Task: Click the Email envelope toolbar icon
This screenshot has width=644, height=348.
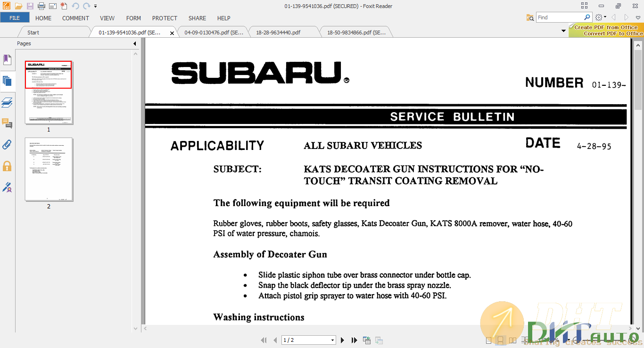Action: coord(53,6)
